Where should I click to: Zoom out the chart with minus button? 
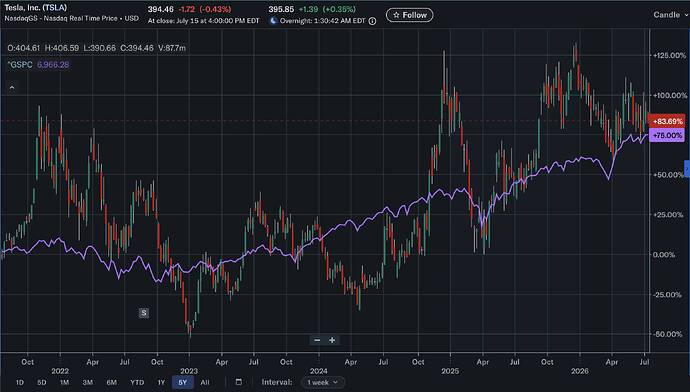click(317, 340)
